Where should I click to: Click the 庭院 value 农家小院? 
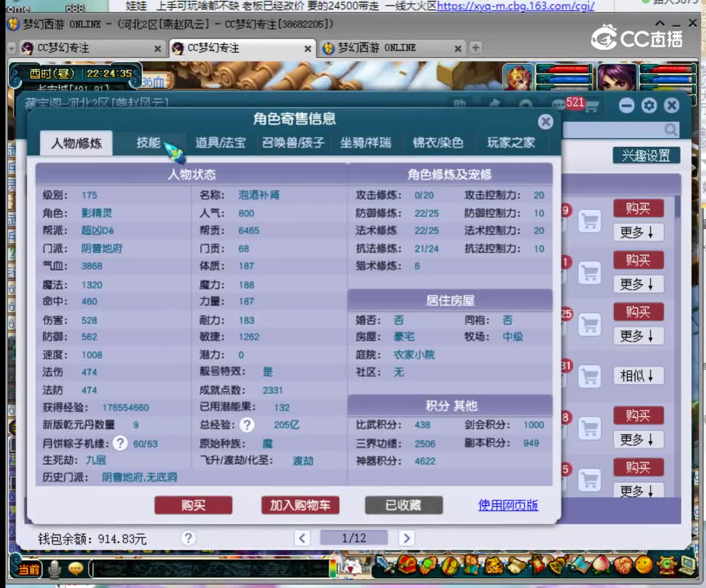click(414, 355)
